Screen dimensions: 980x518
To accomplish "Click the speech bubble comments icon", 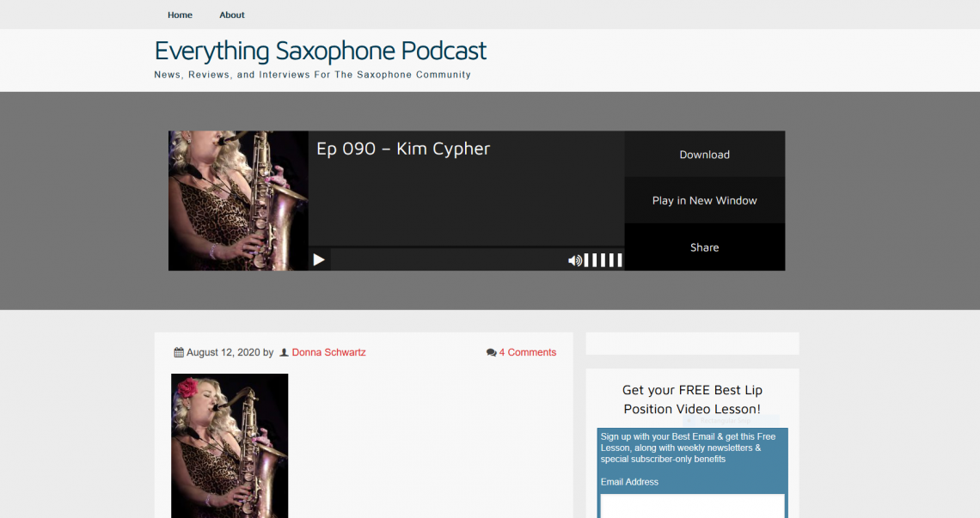I will coord(491,352).
